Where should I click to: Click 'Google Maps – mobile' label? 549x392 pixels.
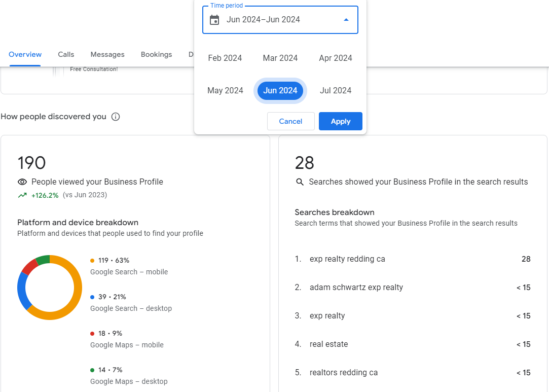(x=127, y=345)
